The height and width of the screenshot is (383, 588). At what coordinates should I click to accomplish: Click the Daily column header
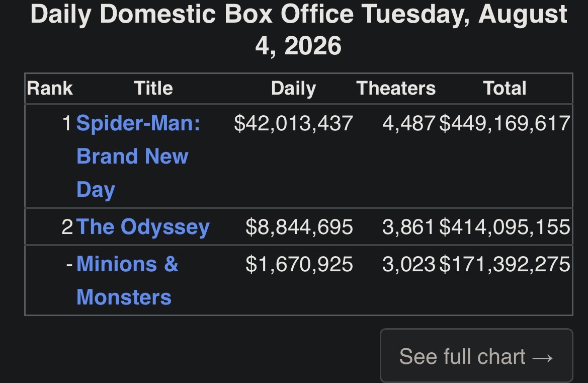click(x=294, y=89)
